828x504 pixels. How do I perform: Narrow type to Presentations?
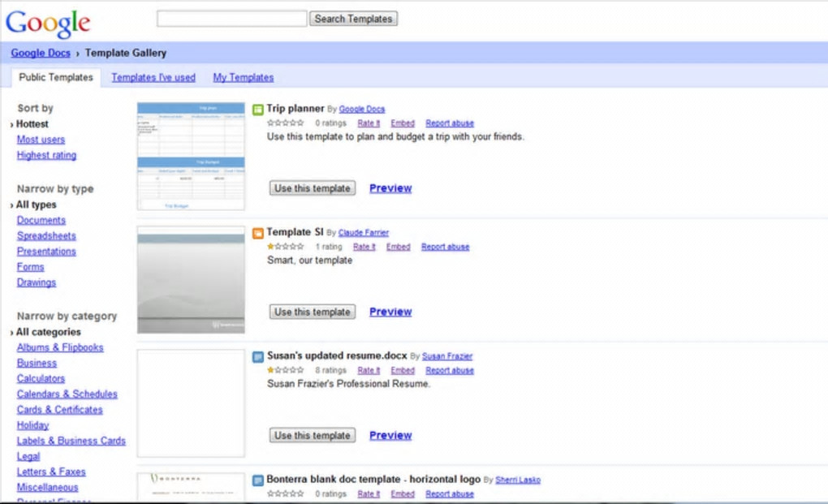(46, 252)
